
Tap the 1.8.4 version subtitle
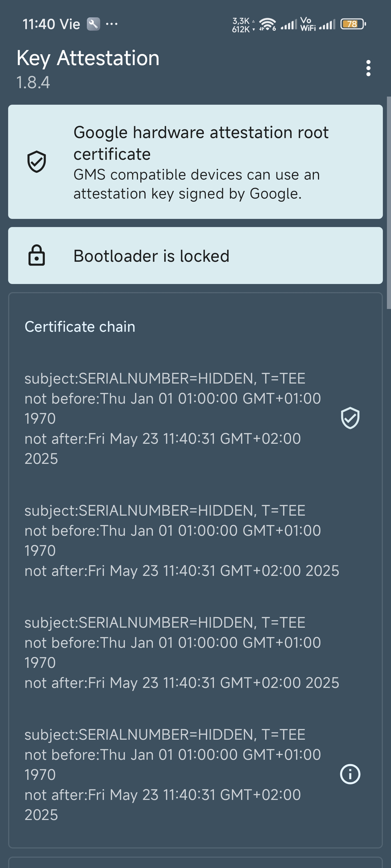pyautogui.click(x=33, y=82)
